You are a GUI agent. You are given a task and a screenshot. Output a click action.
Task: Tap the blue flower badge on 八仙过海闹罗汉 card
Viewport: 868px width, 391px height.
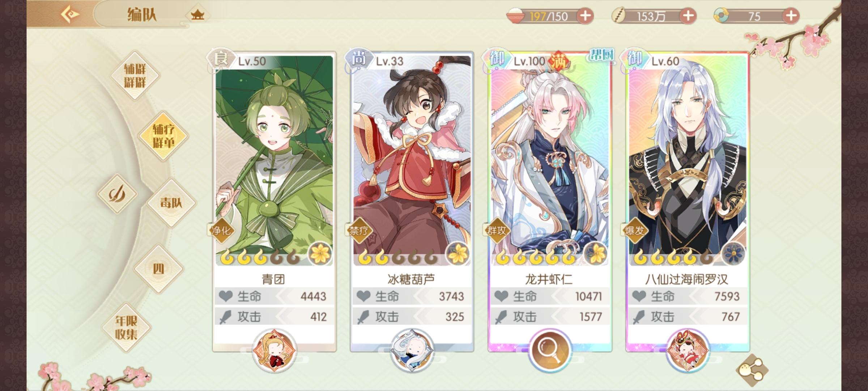[733, 253]
